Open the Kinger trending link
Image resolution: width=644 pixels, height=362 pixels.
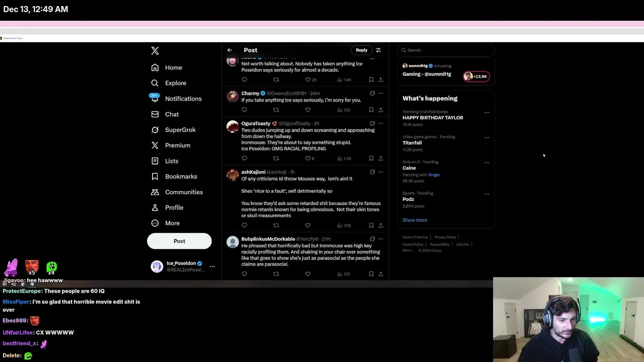[434, 175]
